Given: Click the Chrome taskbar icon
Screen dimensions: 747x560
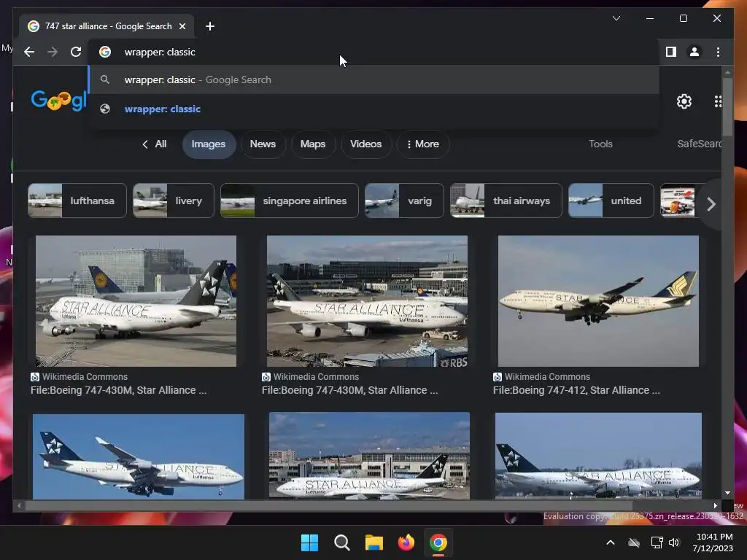Looking at the screenshot, I should tap(438, 542).
